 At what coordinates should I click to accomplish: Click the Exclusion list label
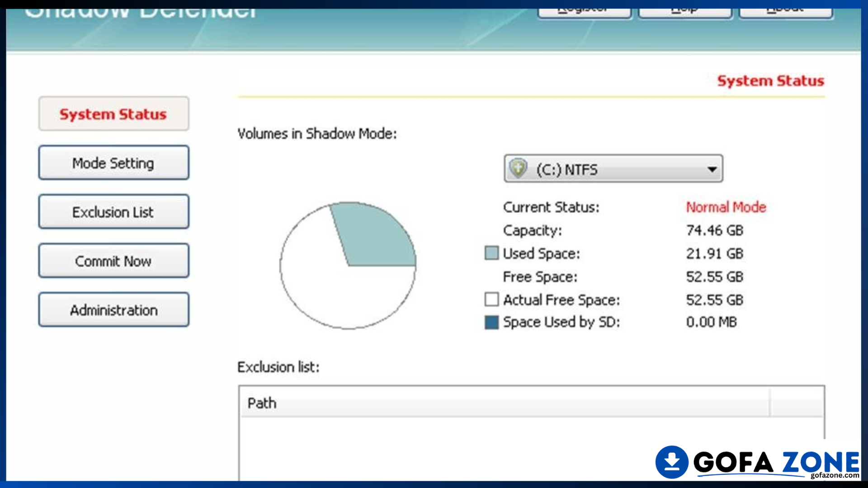click(x=278, y=367)
